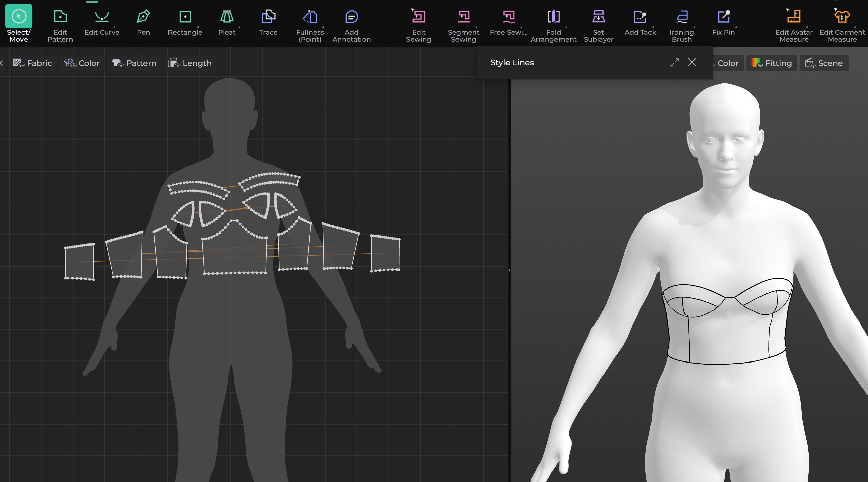Image resolution: width=868 pixels, height=482 pixels.
Task: Select the leftmost pattern piece in 2D view
Action: (x=79, y=261)
